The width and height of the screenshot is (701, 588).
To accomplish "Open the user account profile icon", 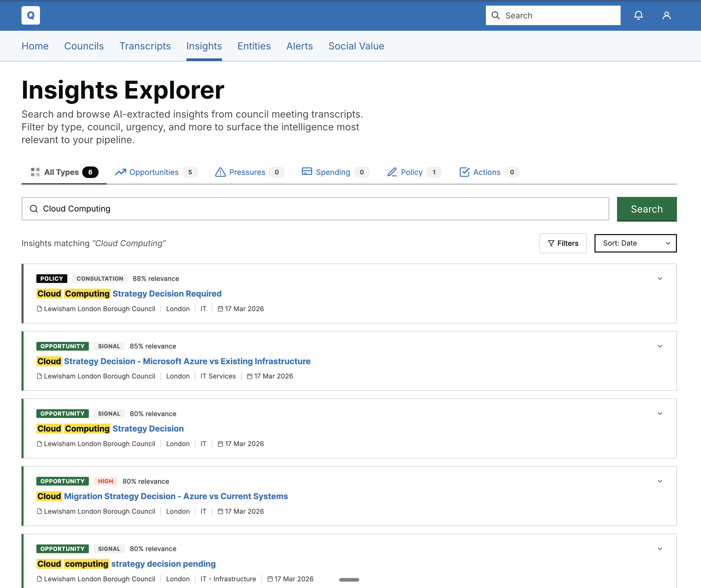I will click(666, 15).
